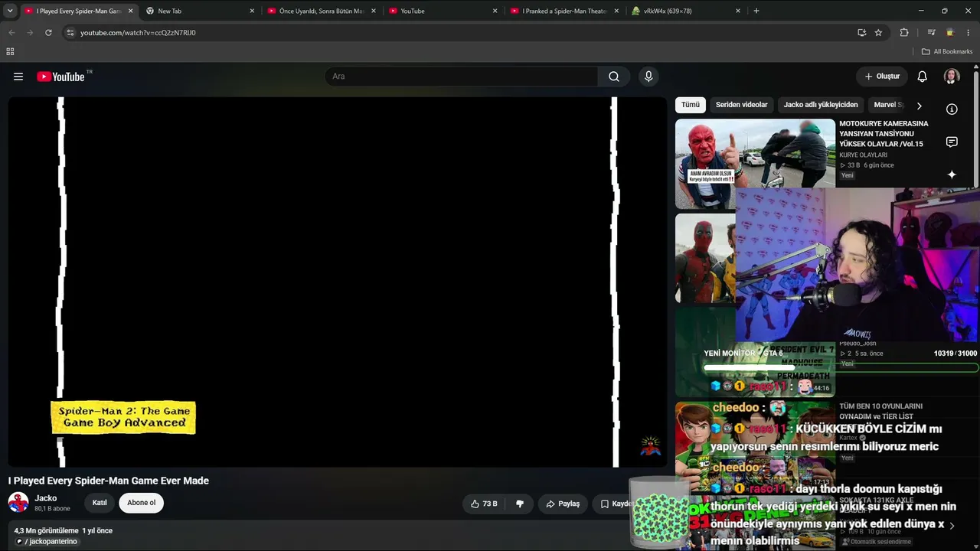
Task: View site information icon in address bar
Action: tap(70, 33)
